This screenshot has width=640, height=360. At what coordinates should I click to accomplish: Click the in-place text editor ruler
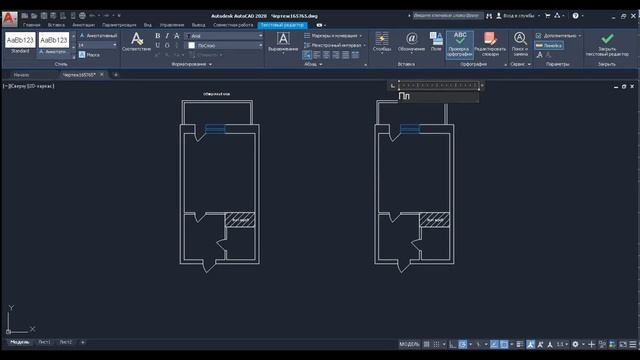(438, 85)
